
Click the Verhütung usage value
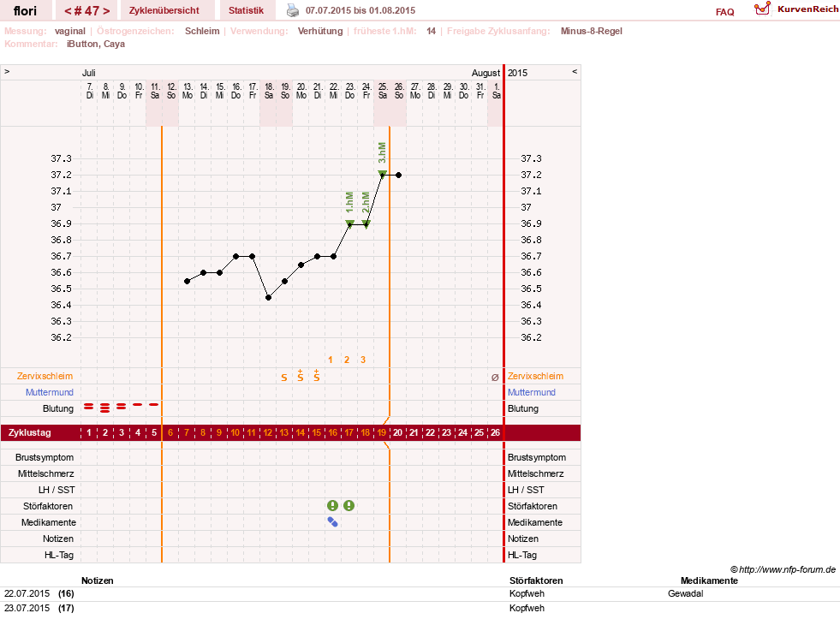pos(320,31)
